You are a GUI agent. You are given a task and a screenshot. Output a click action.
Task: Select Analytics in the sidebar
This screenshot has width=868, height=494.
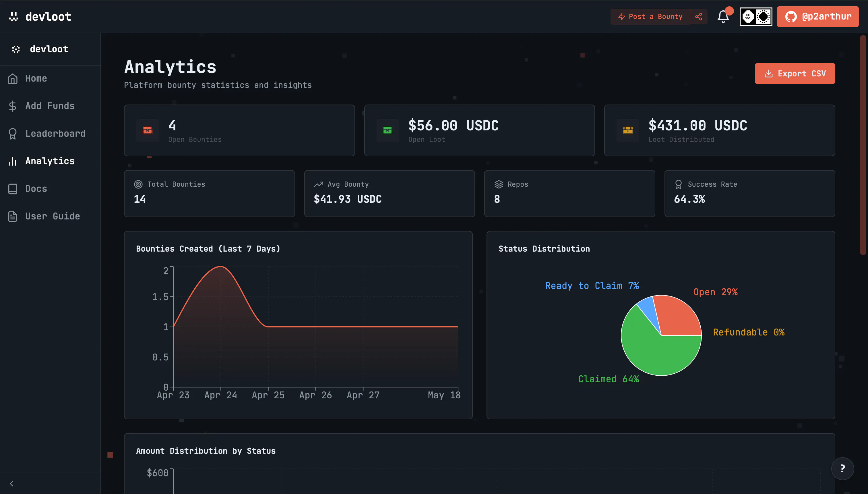[x=50, y=161]
